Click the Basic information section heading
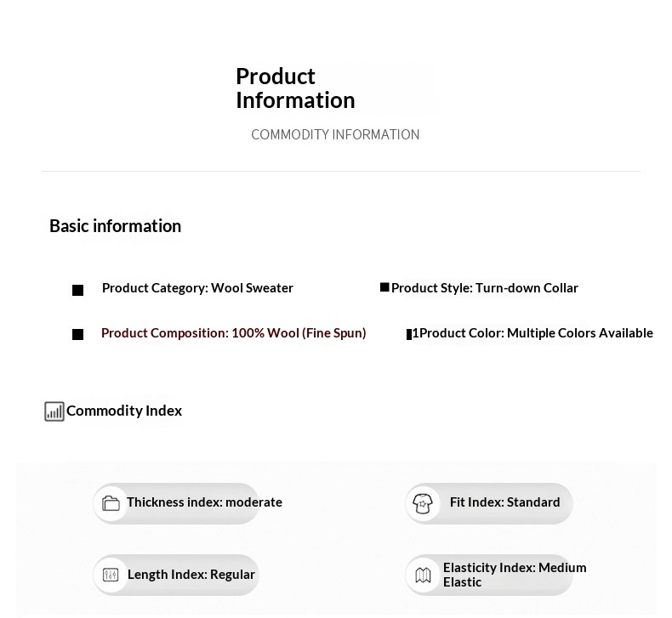Image resolution: width=672 pixels, height=618 pixels. 115,226
